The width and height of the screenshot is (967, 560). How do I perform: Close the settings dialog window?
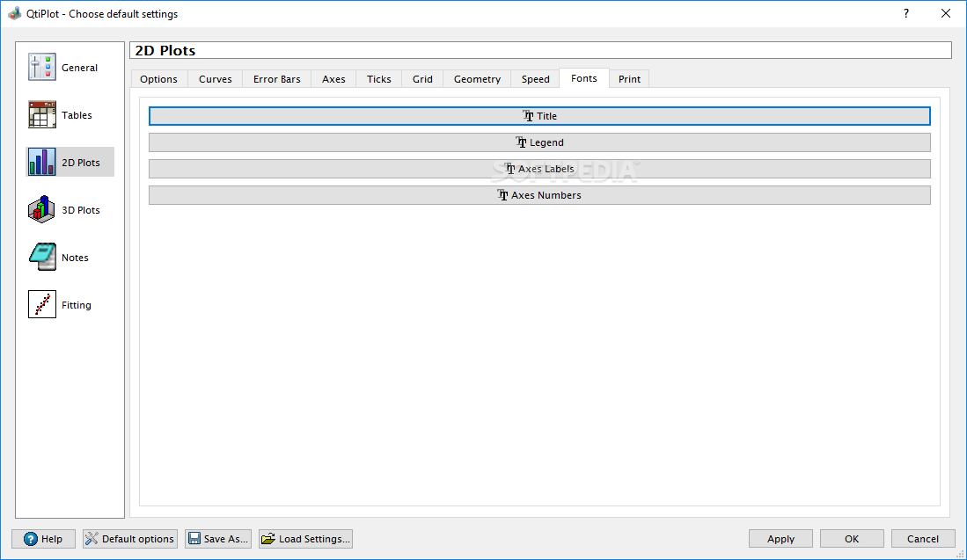tap(945, 13)
